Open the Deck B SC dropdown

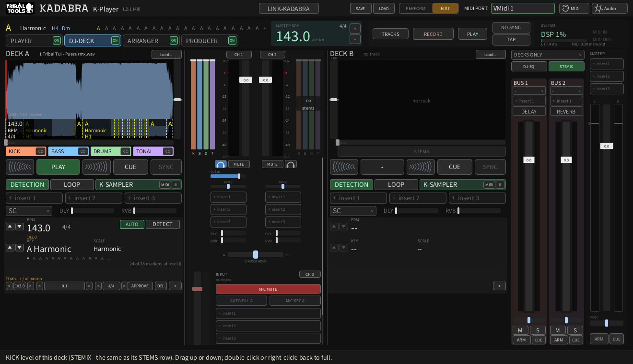pos(353,211)
